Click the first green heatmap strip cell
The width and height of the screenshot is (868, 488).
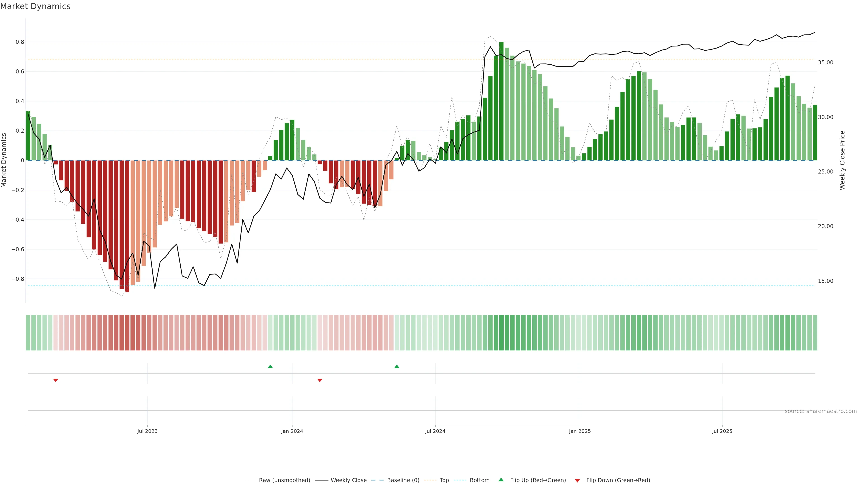pos(28,332)
